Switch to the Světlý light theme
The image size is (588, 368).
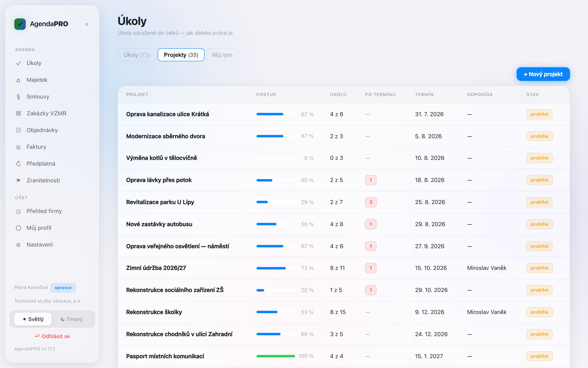[33, 319]
